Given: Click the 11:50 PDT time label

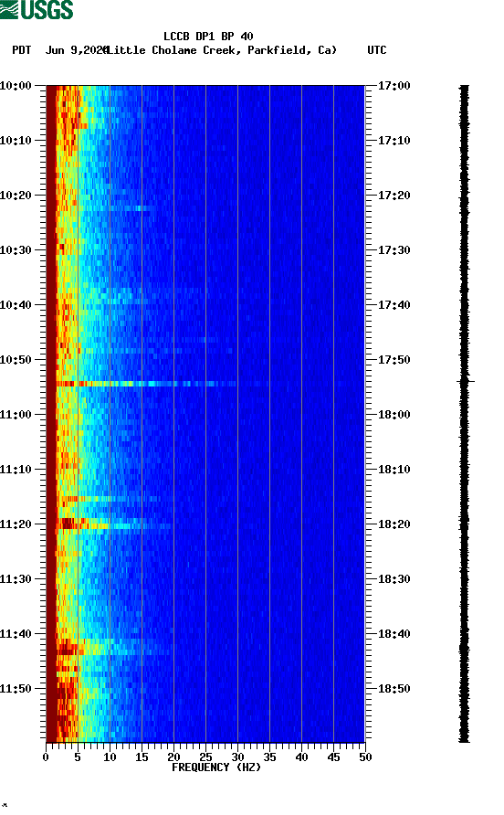Looking at the screenshot, I should coord(16,689).
